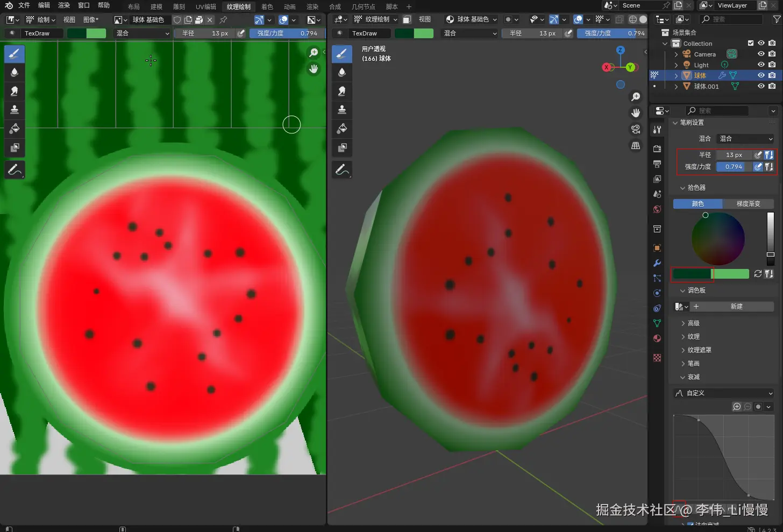Hide the Light object in viewport
The width and height of the screenshot is (783, 532).
[x=761, y=65]
